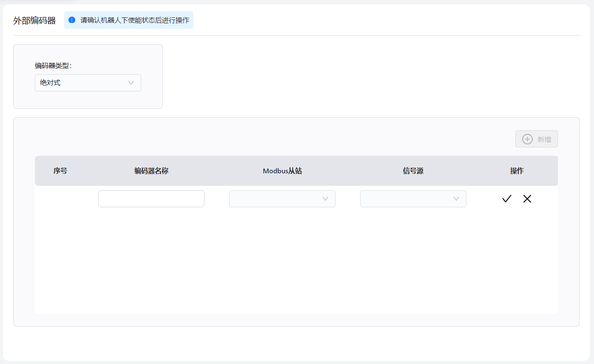Click the plus circle icon beside 新增

pyautogui.click(x=527, y=139)
